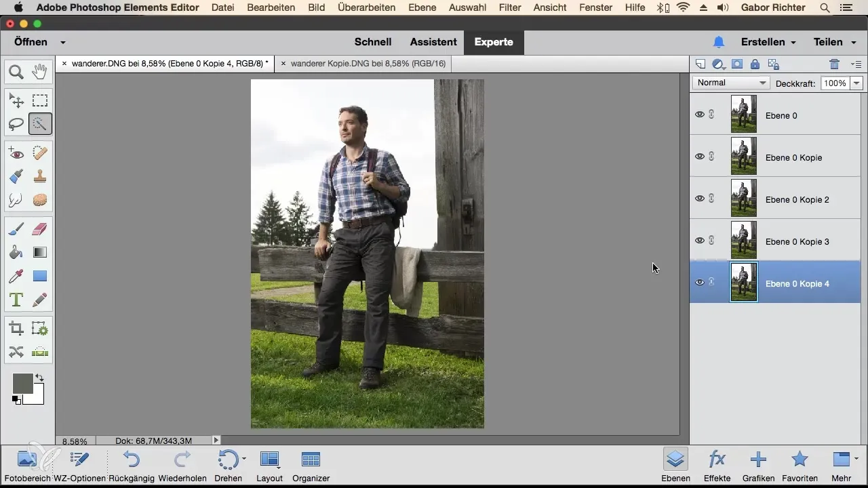The image size is (868, 488).
Task: Select the Color Picker eyedropper tool
Action: click(x=16, y=276)
